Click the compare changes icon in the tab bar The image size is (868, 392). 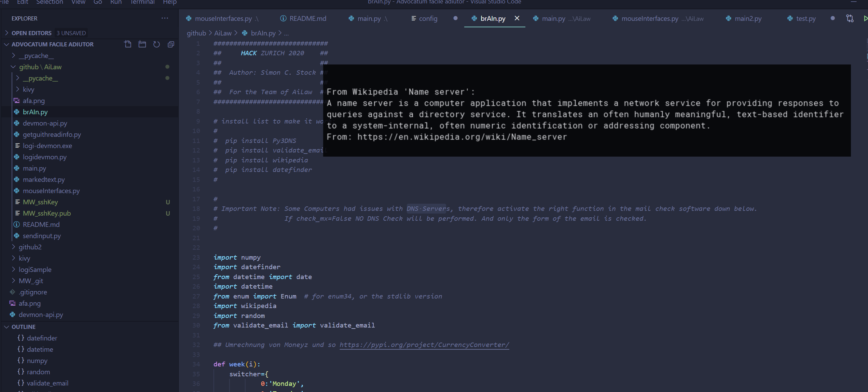(850, 18)
